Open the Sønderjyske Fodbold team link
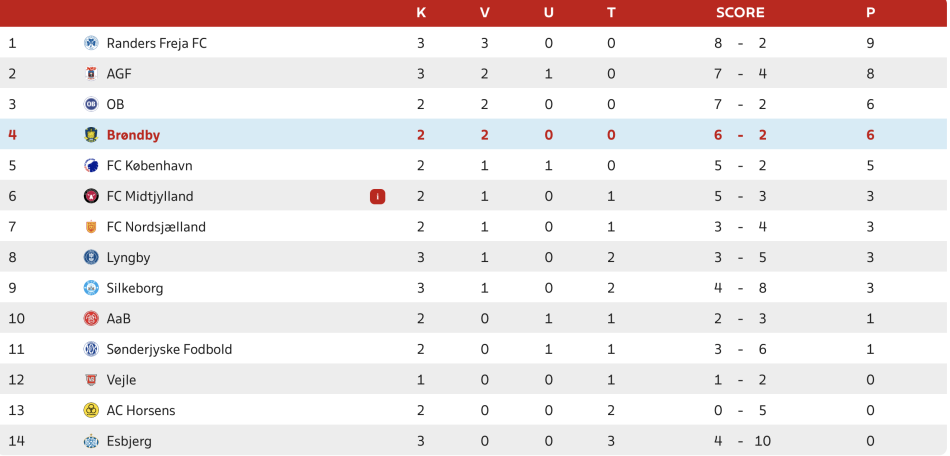Screen dimensions: 950x456 tap(169, 349)
